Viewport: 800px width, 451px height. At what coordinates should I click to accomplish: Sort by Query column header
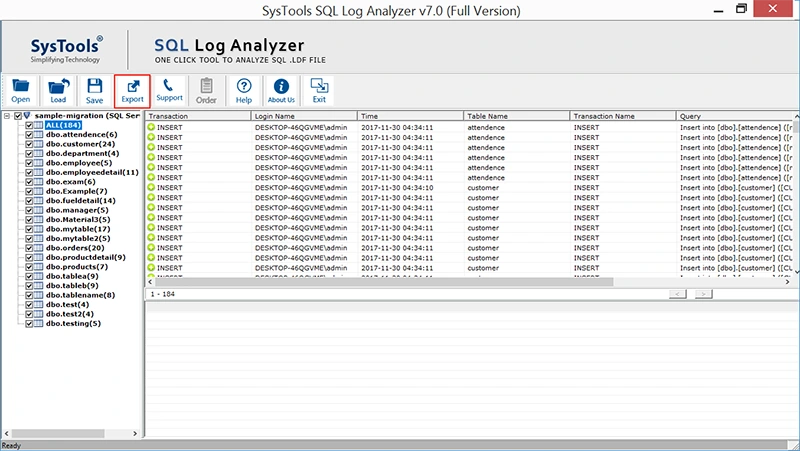[x=735, y=116]
